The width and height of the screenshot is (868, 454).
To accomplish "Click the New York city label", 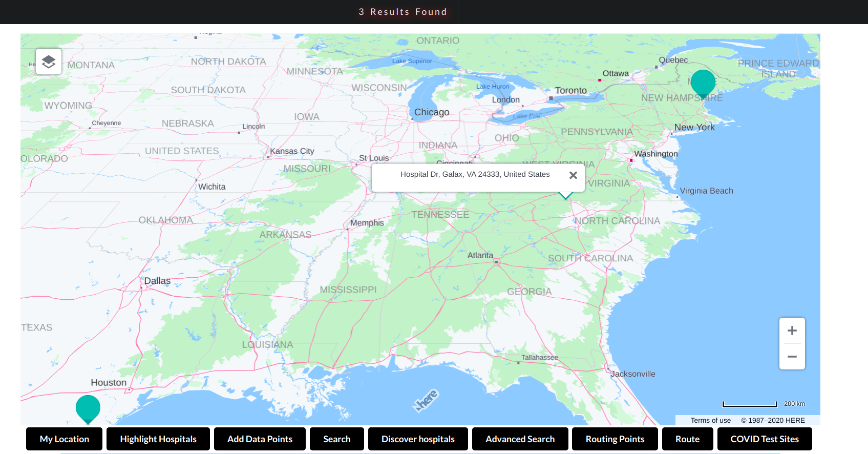I will coord(694,127).
